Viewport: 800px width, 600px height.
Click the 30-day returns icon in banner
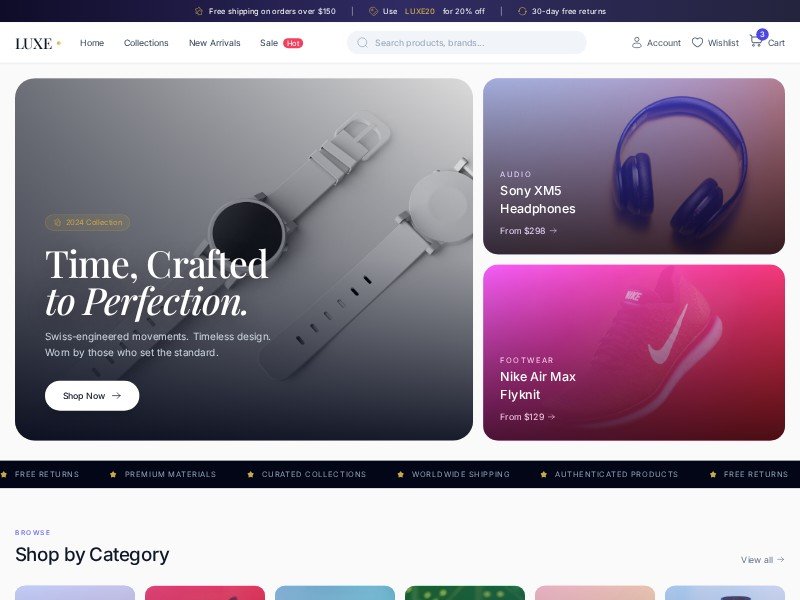click(522, 11)
